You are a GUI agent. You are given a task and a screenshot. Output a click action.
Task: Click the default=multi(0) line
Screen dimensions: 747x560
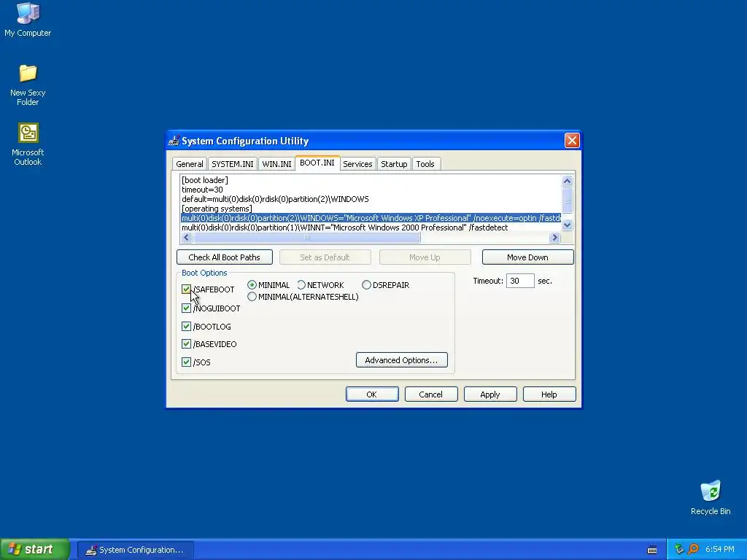pos(275,199)
